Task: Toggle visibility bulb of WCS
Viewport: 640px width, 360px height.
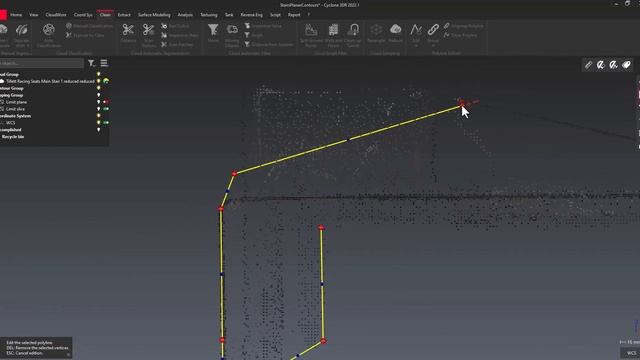Action: click(98, 123)
